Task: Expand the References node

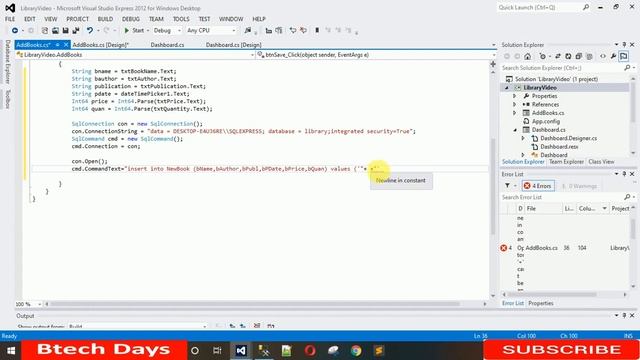Action: [515, 104]
